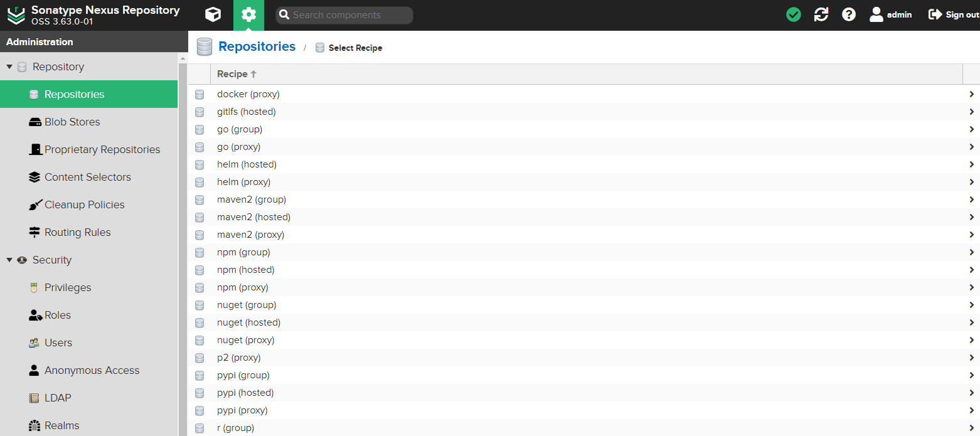
Task: Click the database icon of pypi (group)
Action: [200, 376]
